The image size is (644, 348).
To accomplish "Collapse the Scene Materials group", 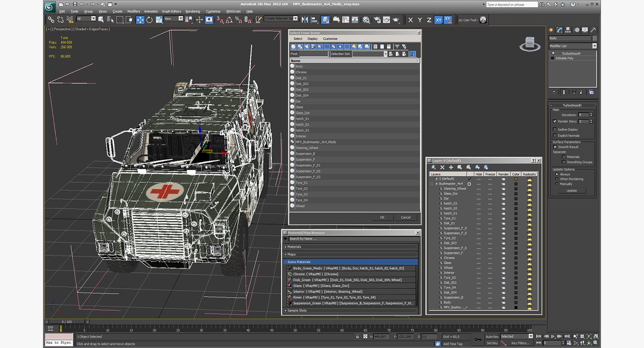I will click(285, 262).
